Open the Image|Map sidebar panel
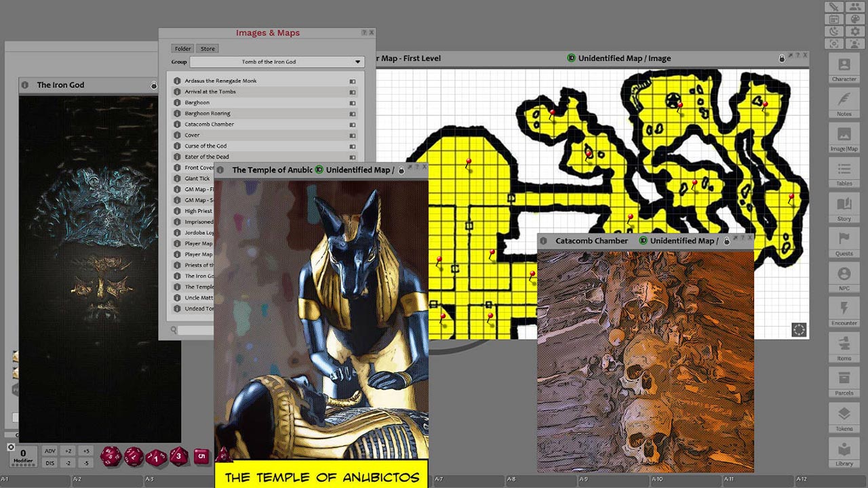This screenshot has width=868, height=488. click(844, 139)
